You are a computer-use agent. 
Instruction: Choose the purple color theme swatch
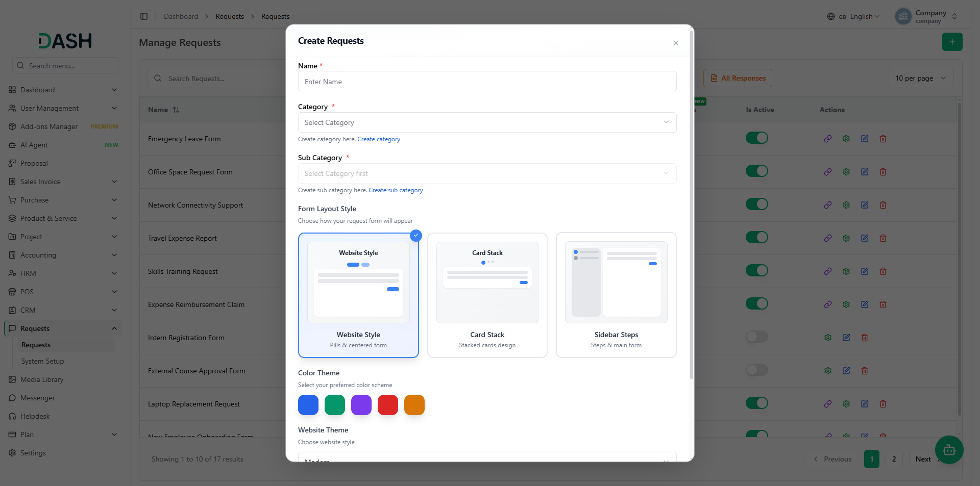click(361, 405)
